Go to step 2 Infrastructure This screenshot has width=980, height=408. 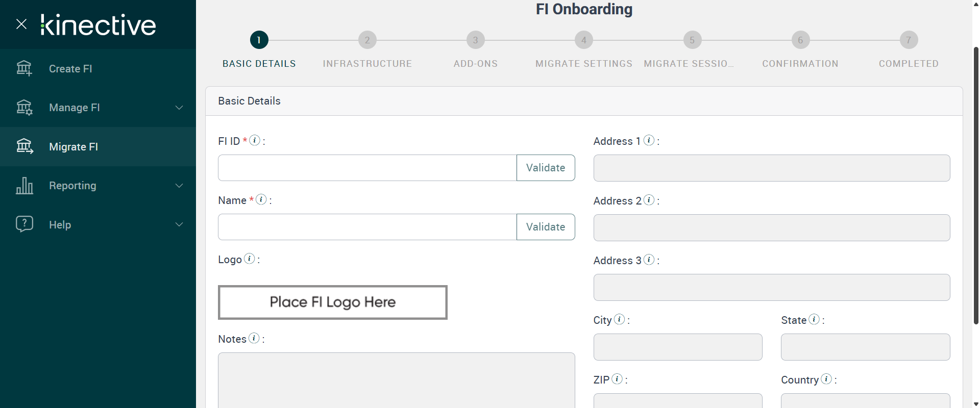(367, 40)
